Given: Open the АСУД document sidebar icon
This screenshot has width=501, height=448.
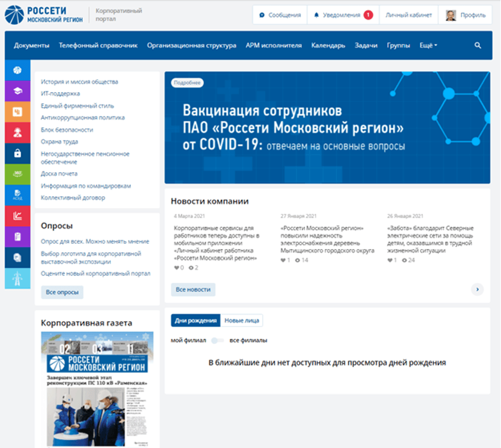Looking at the screenshot, I should [18, 195].
